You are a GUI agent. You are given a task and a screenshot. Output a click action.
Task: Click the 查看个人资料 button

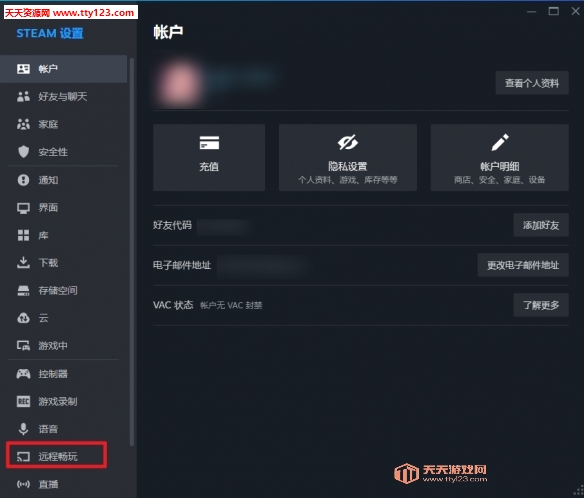pyautogui.click(x=532, y=83)
